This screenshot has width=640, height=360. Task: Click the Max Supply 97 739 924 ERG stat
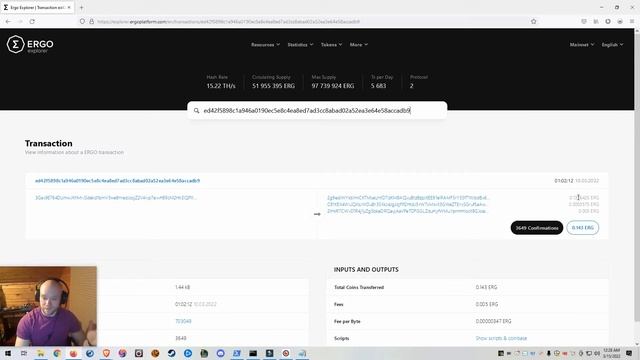point(333,82)
